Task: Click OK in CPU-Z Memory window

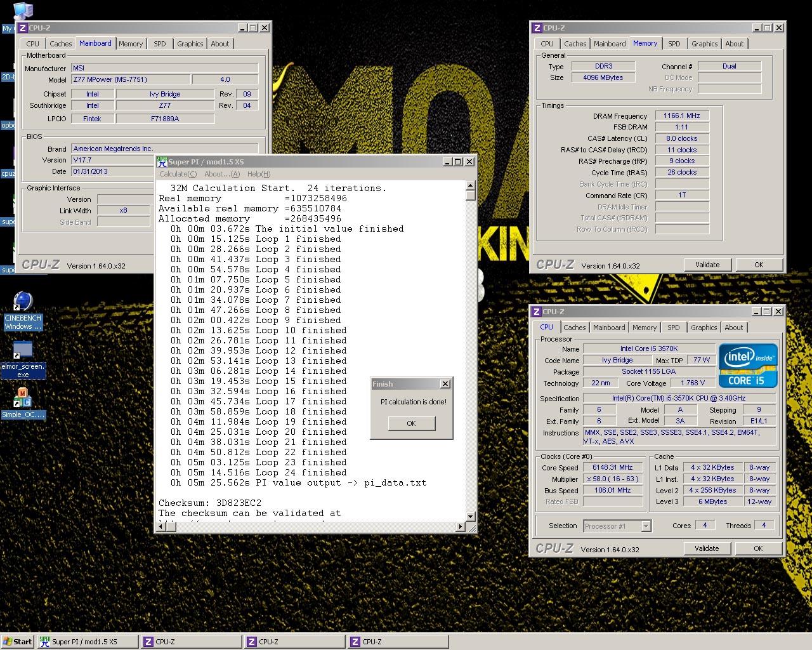Action: (x=759, y=265)
